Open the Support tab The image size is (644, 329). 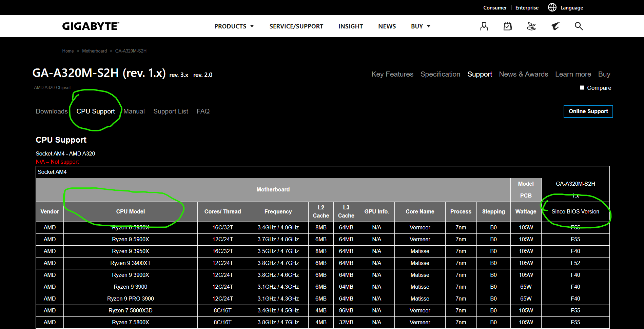tap(480, 74)
